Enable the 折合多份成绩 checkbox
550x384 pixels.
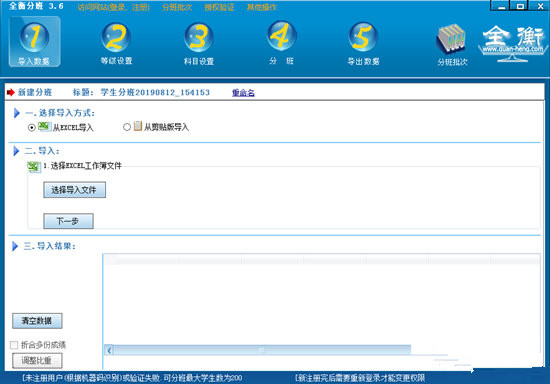(x=14, y=345)
